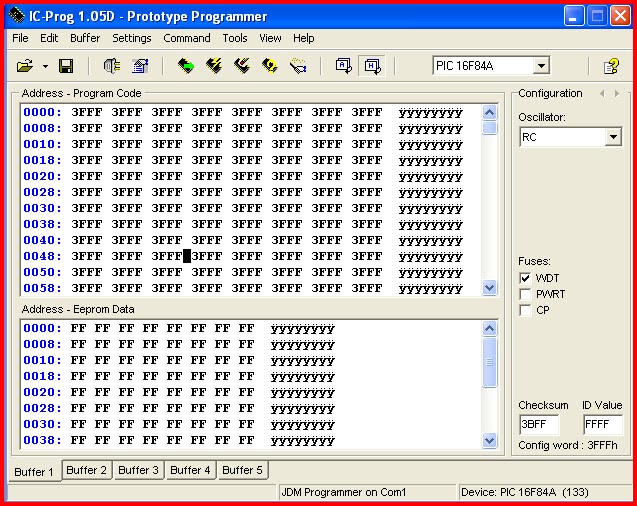Click the Eeprom Data scrollbar thumb
The width and height of the screenshot is (637, 506).
tap(490, 362)
